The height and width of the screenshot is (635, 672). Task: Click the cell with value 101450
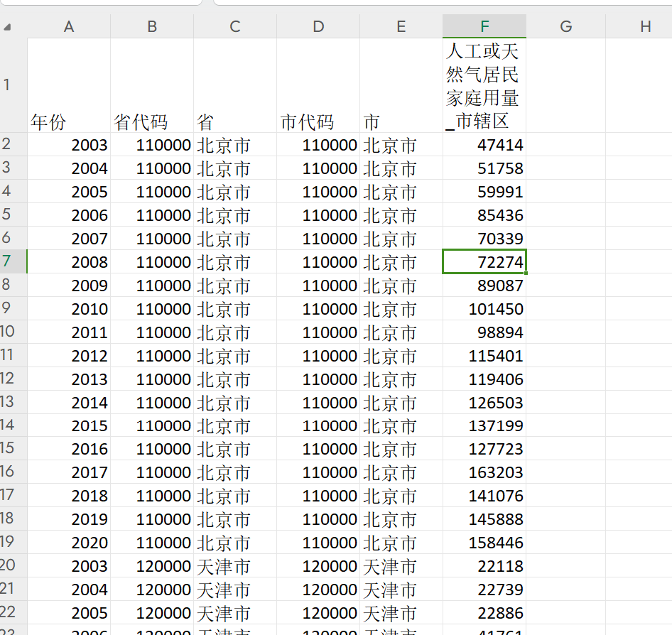click(x=484, y=309)
